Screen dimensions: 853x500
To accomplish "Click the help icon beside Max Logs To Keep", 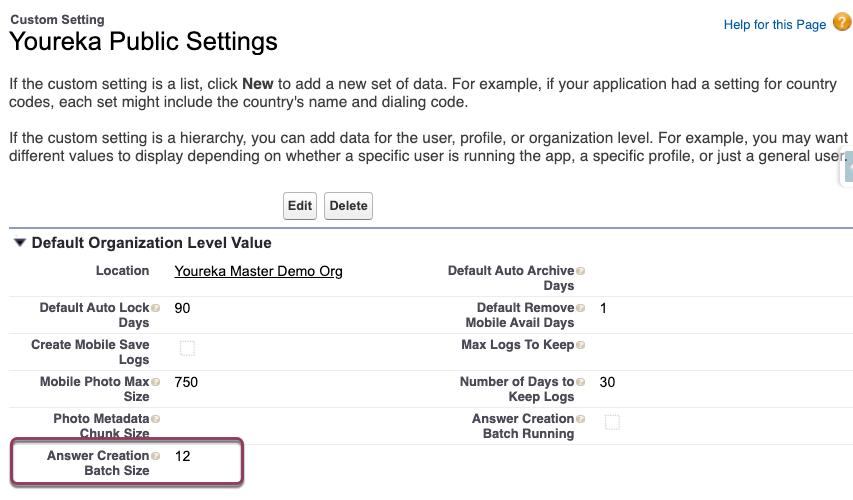I will pos(580,345).
